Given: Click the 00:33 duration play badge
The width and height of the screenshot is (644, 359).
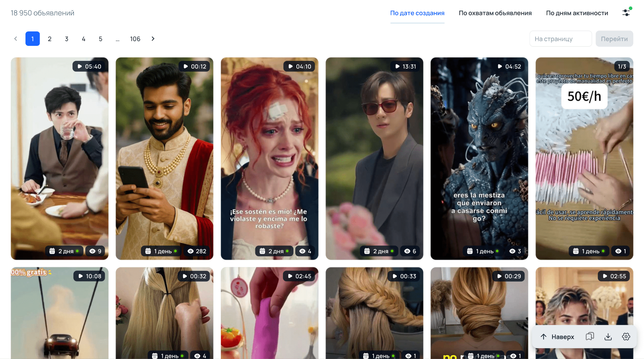Looking at the screenshot, I should pos(404,276).
